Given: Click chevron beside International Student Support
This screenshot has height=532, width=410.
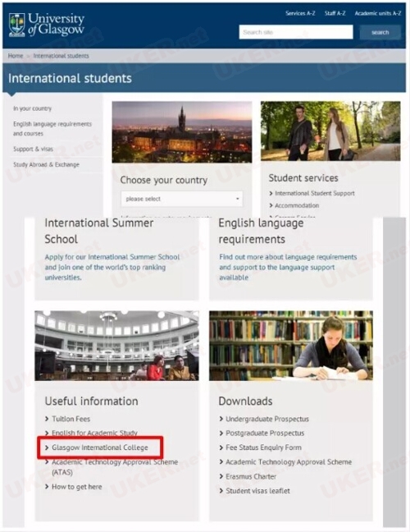Looking at the screenshot, I should (x=271, y=194).
